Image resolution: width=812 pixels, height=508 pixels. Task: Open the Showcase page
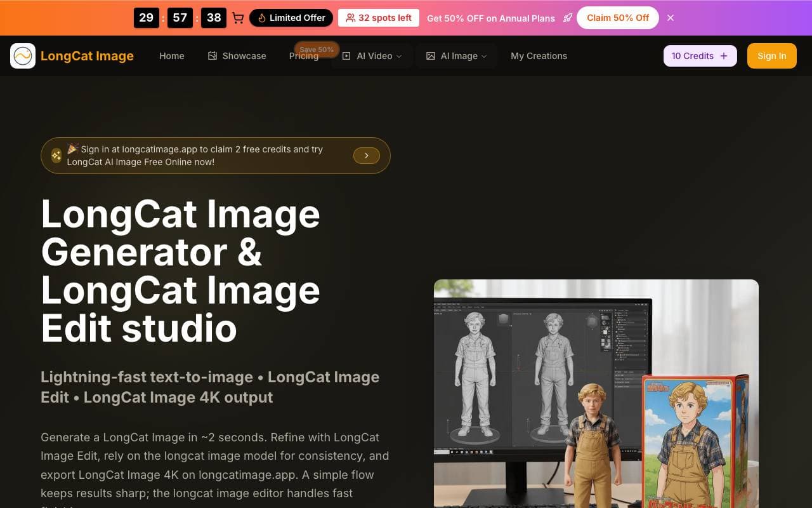coord(237,56)
